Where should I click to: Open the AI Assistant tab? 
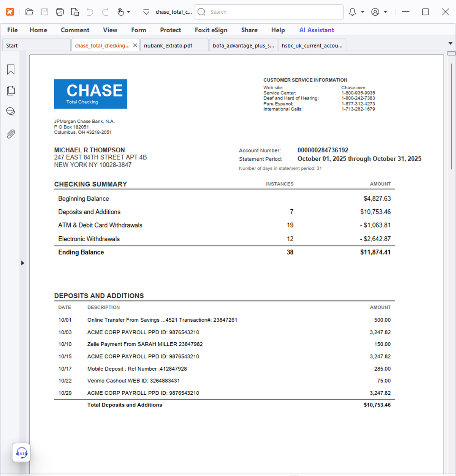(x=317, y=30)
